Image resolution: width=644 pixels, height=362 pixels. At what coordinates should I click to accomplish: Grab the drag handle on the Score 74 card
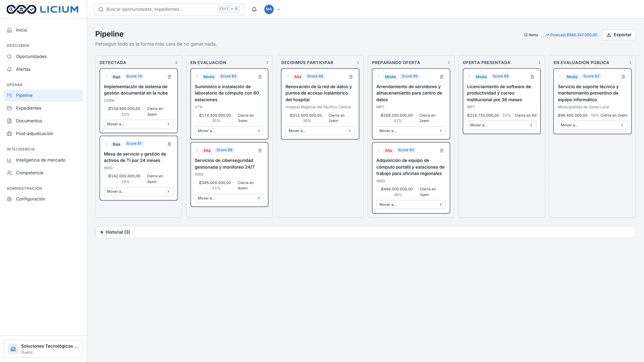(106, 76)
